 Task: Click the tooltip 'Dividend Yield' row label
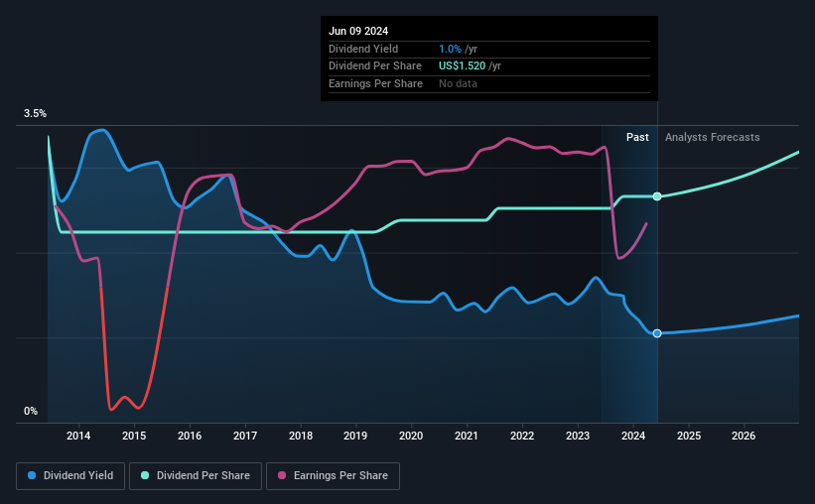(363, 49)
